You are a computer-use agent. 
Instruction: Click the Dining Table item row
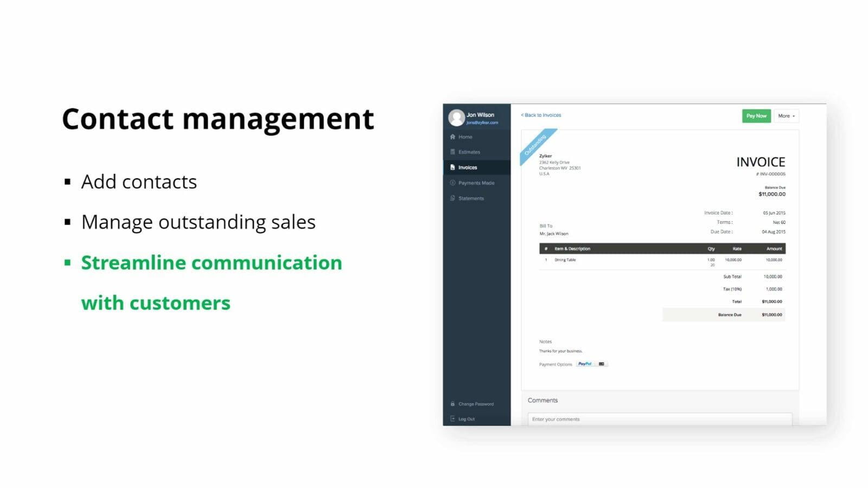(x=662, y=262)
